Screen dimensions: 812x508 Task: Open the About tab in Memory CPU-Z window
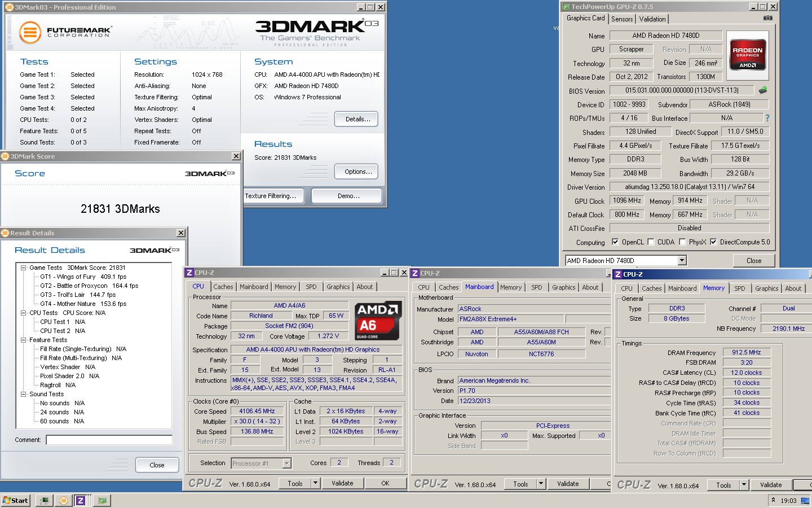793,288
